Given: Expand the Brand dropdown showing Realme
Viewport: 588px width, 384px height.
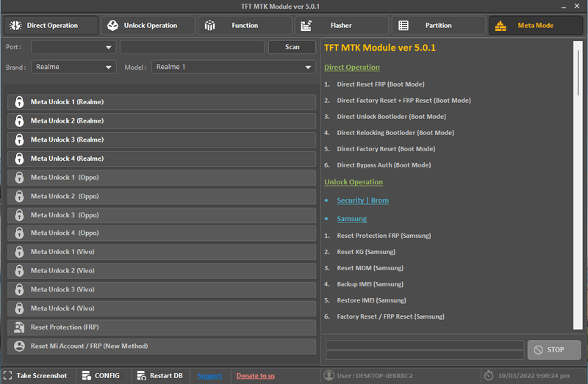Looking at the screenshot, I should 73,67.
